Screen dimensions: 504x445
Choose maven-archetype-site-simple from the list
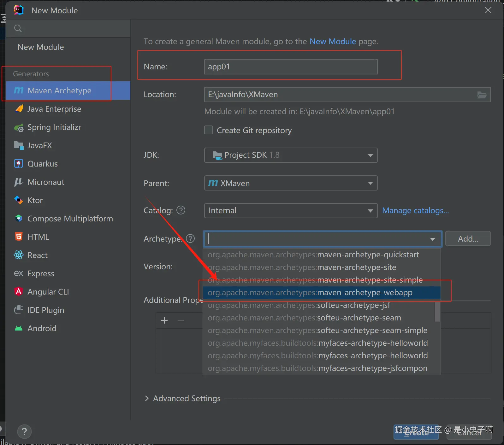(x=322, y=280)
